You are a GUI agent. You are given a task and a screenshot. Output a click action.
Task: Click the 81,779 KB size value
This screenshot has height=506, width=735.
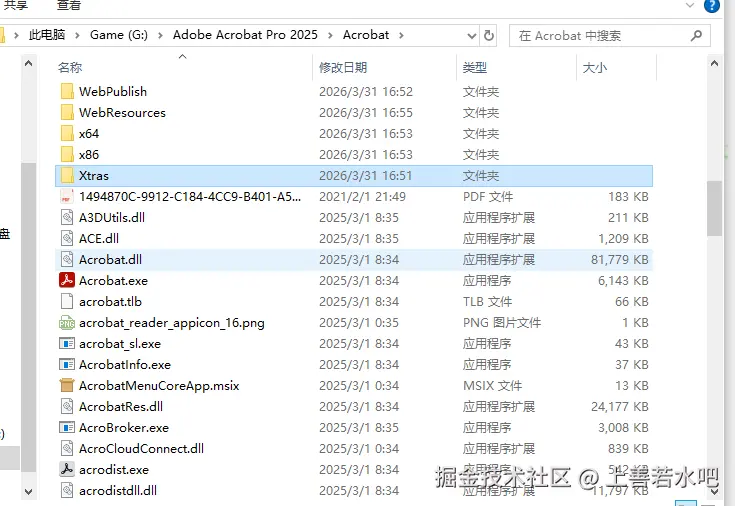pos(619,260)
